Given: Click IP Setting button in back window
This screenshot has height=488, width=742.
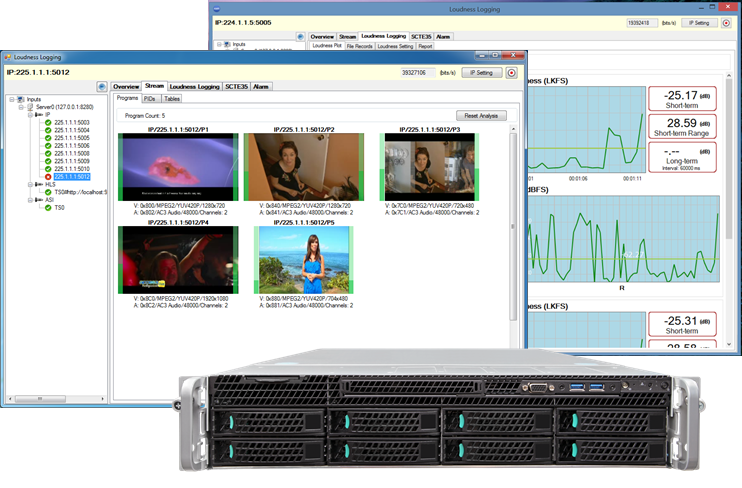Looking at the screenshot, I should tap(699, 23).
